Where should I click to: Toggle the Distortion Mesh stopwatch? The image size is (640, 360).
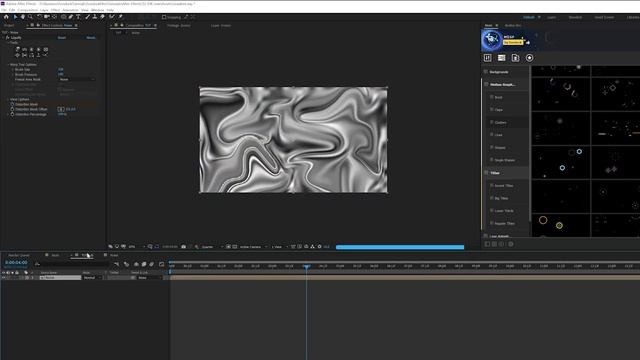pyautogui.click(x=12, y=104)
